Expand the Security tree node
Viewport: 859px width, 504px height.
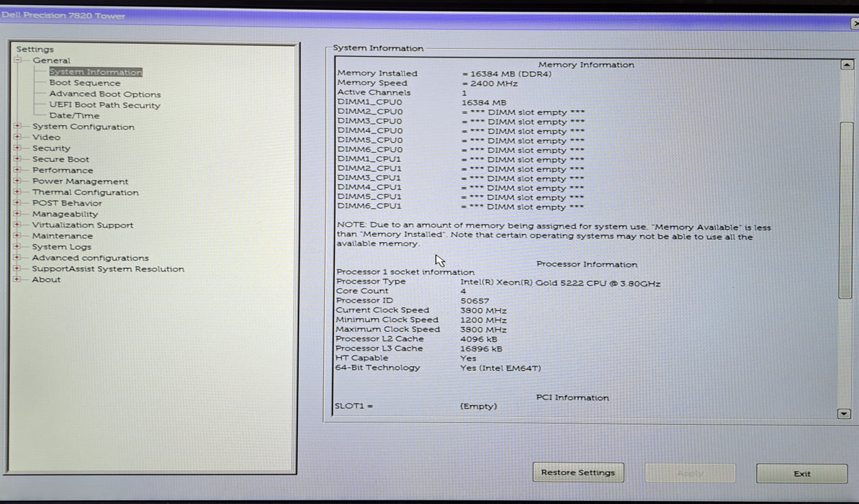[x=17, y=148]
